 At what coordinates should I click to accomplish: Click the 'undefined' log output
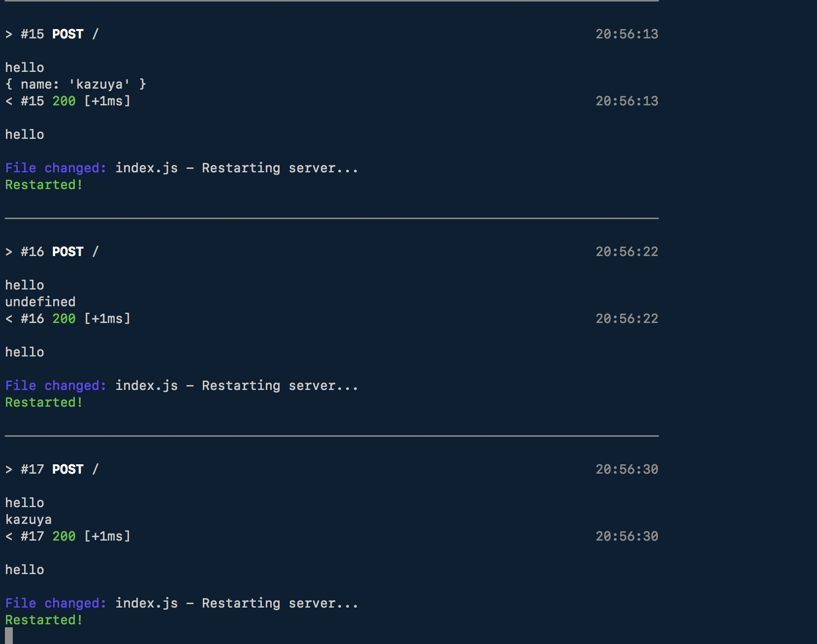click(x=40, y=302)
